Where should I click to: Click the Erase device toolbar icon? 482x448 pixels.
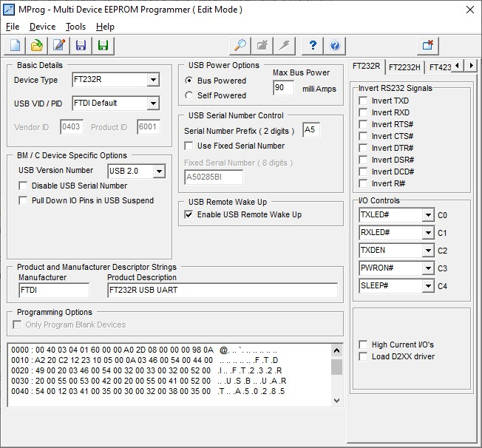tap(262, 46)
